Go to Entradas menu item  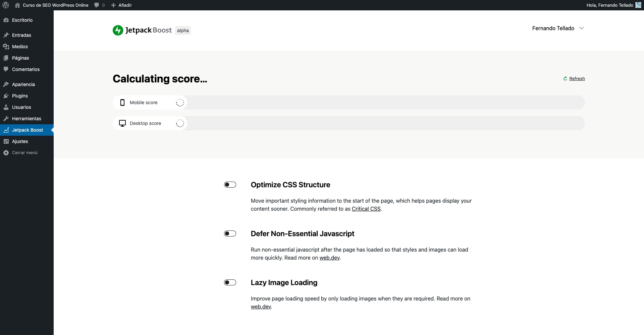[x=27, y=35]
